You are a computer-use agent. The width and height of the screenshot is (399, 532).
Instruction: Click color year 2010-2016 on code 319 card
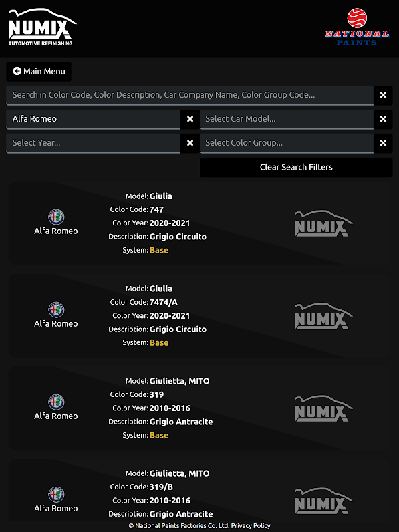point(170,408)
